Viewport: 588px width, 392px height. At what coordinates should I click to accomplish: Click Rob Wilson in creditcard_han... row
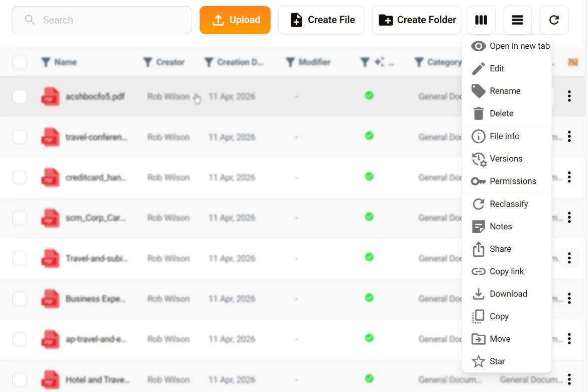168,177
